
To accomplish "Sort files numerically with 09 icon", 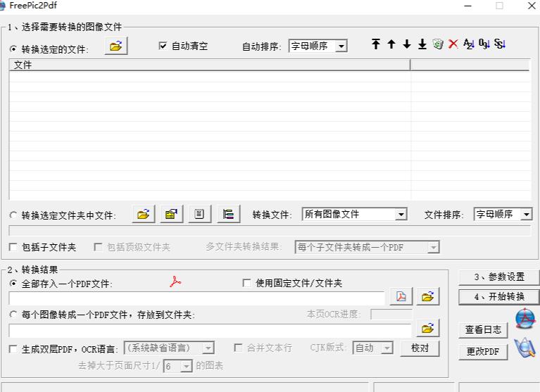I will (x=484, y=44).
